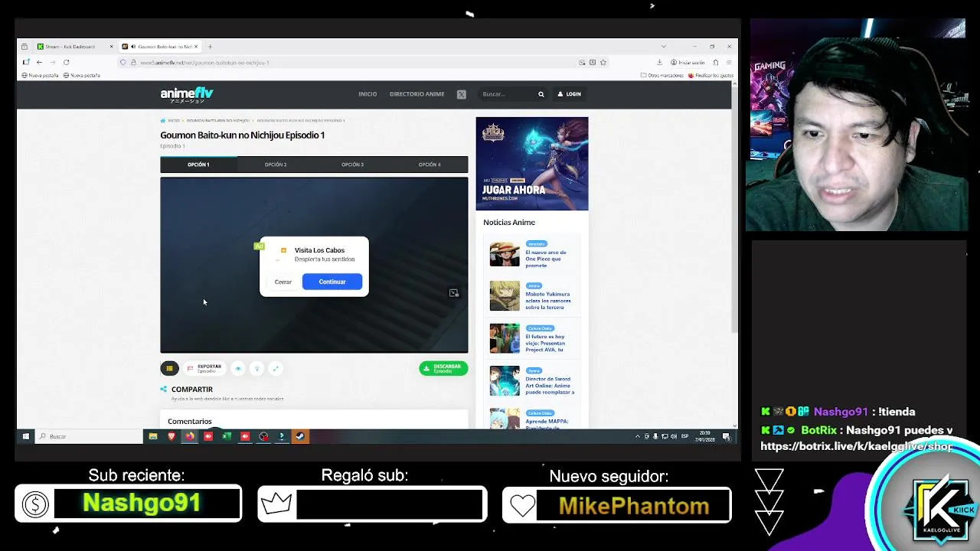Click the One Piece news thumbnail
This screenshot has width=980, height=551.
(505, 254)
